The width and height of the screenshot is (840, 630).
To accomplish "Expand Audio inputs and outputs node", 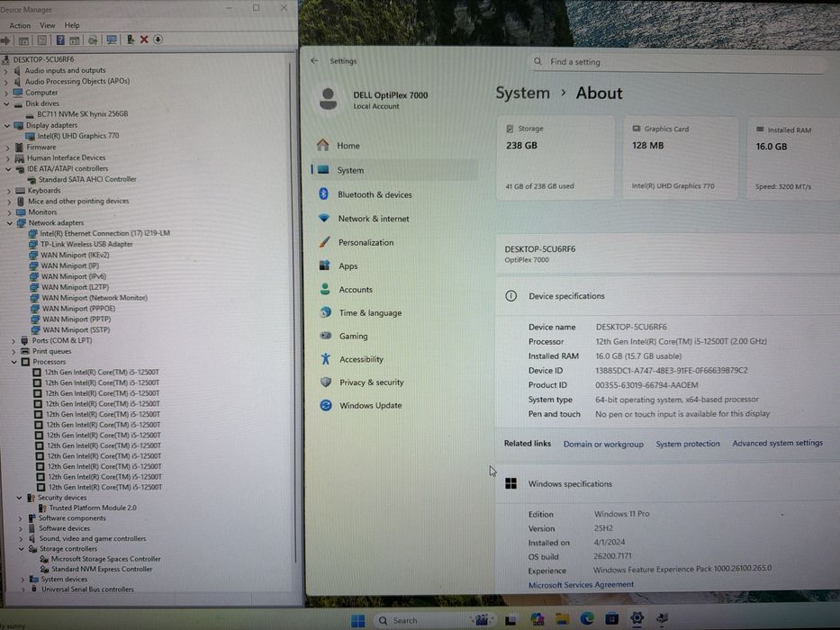I will pyautogui.click(x=6, y=71).
